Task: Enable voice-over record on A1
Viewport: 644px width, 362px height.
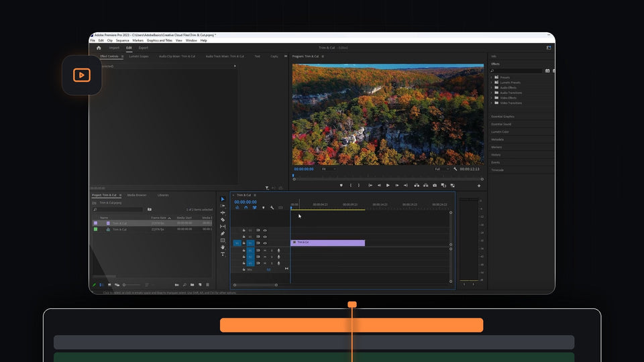Action: pyautogui.click(x=278, y=250)
